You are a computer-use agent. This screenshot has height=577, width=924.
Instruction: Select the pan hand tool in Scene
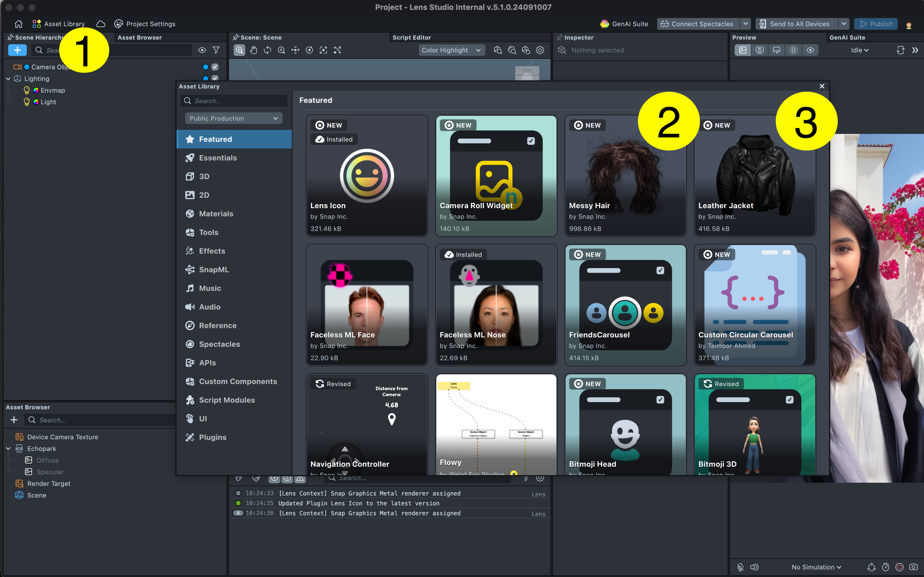(253, 50)
